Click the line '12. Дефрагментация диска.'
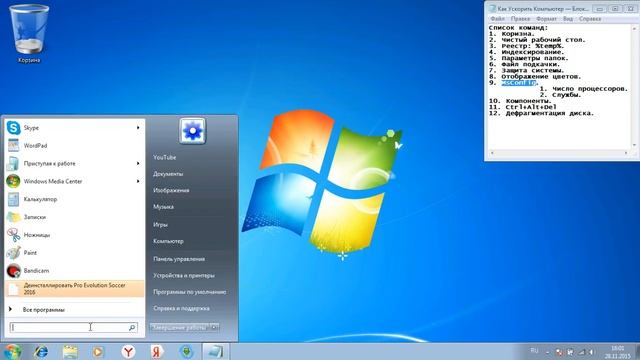640x360 pixels. [x=541, y=113]
